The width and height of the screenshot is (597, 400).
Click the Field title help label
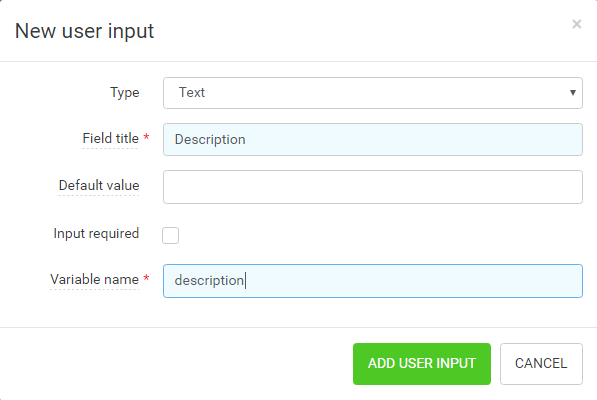click(x=110, y=139)
